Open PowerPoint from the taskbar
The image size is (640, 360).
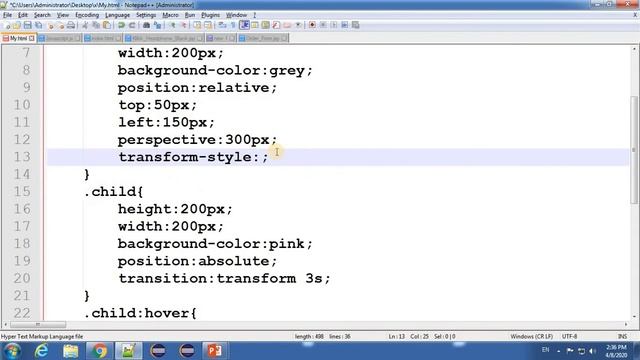(x=215, y=351)
